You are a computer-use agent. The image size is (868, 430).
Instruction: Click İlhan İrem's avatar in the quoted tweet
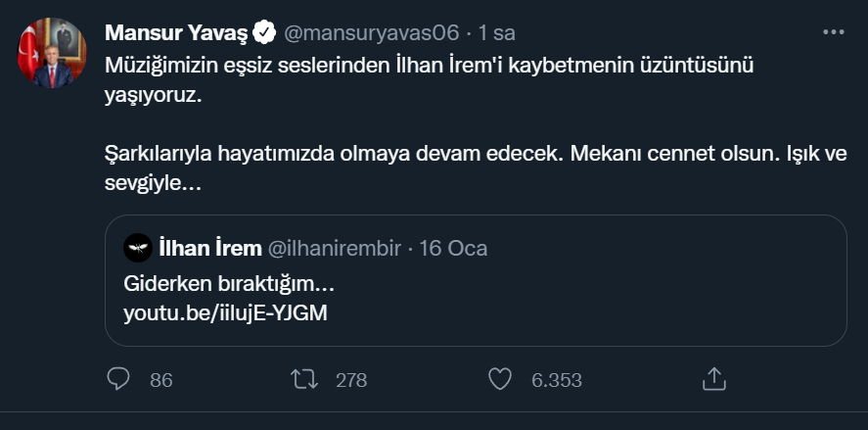click(x=137, y=248)
